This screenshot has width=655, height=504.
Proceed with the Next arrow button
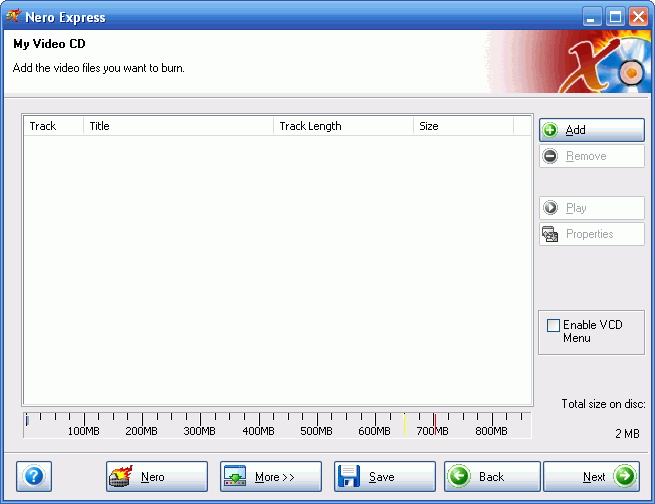(x=591, y=476)
